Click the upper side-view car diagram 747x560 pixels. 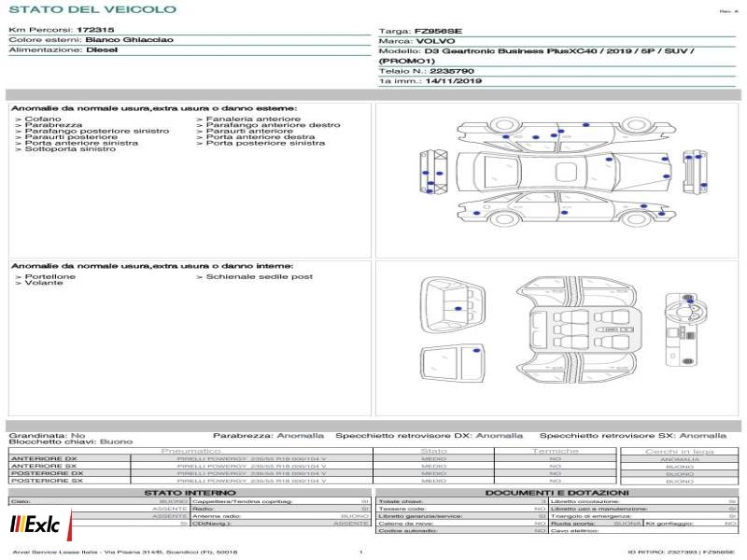pos(567,133)
